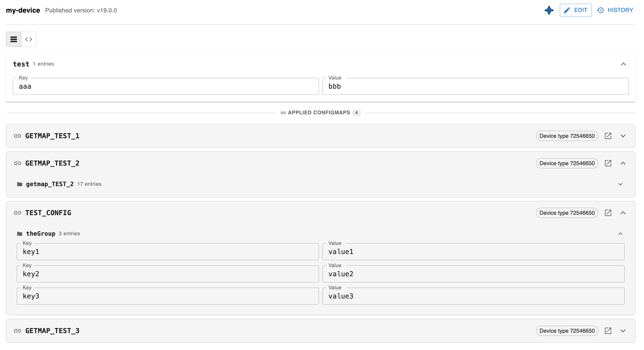Screen dimensions: 644x350
Task: Click the link icon next to GETMAP_TEST_3
Action: (x=18, y=331)
